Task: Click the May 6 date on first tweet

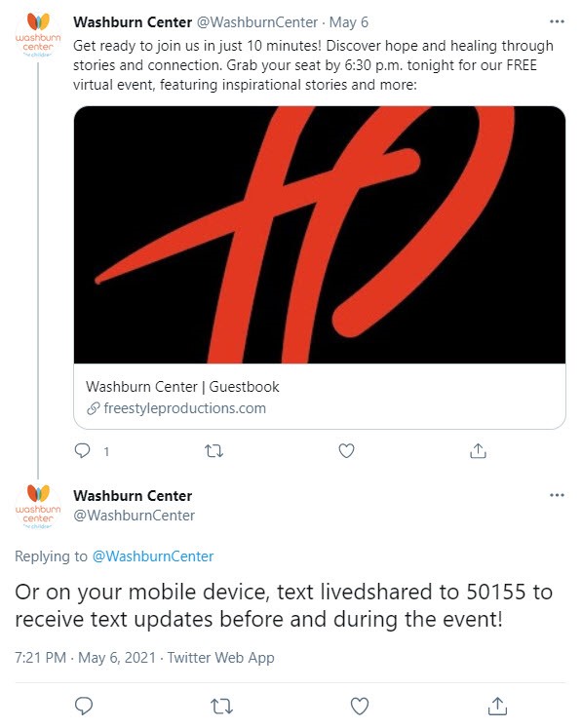Action: point(349,21)
